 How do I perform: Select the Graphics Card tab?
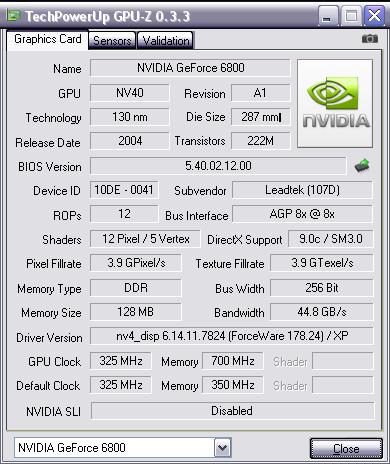47,40
